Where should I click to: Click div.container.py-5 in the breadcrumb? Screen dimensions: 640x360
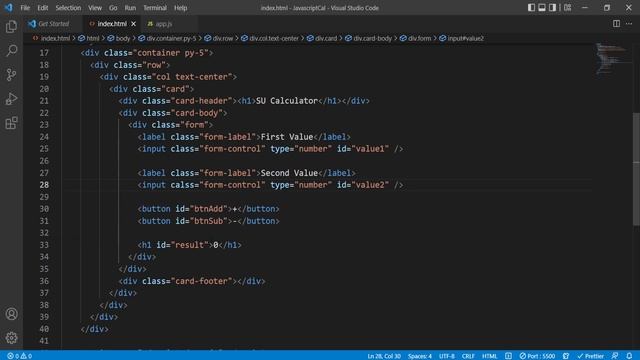click(171, 38)
